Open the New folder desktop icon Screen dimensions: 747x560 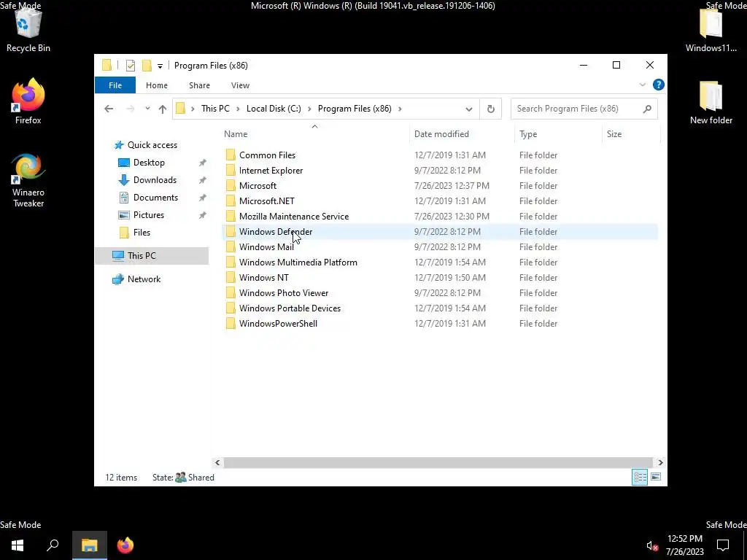click(711, 102)
